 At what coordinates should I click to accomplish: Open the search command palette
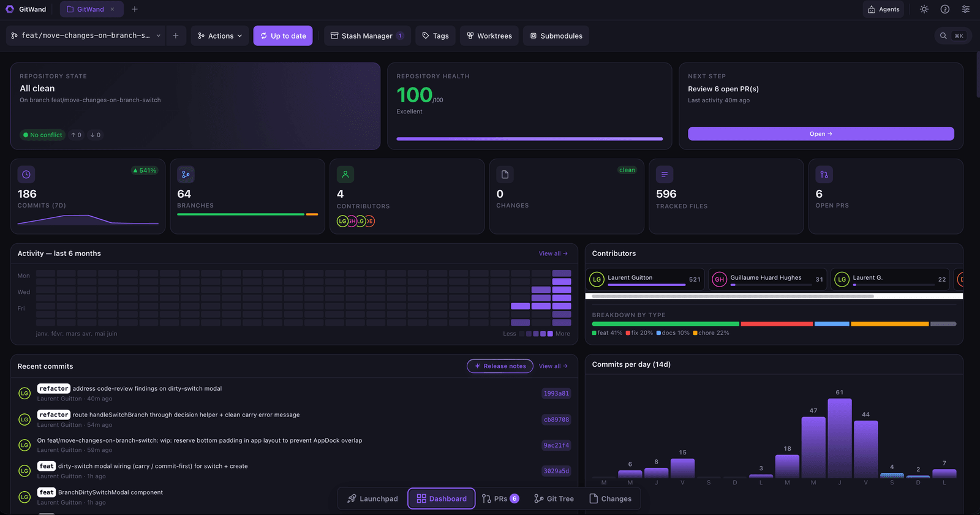(x=952, y=36)
